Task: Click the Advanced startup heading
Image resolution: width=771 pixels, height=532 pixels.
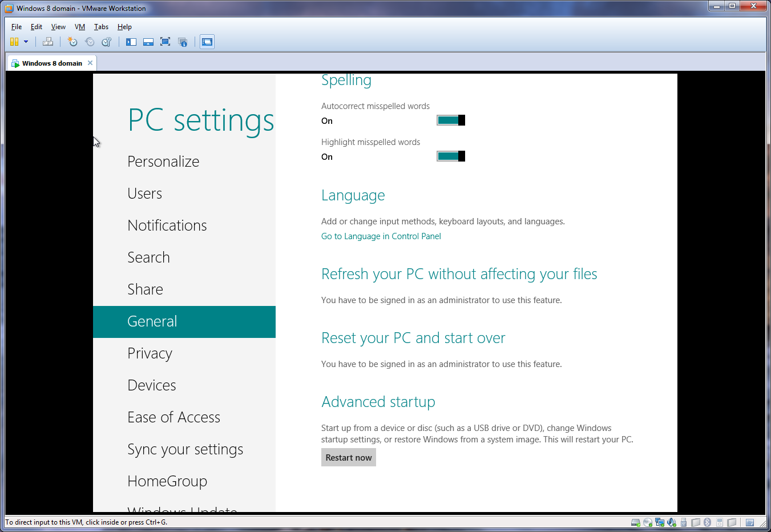Action: (x=378, y=402)
